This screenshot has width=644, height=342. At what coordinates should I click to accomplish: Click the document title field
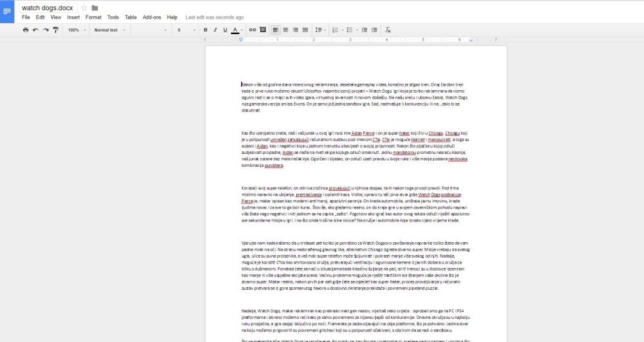click(x=49, y=8)
